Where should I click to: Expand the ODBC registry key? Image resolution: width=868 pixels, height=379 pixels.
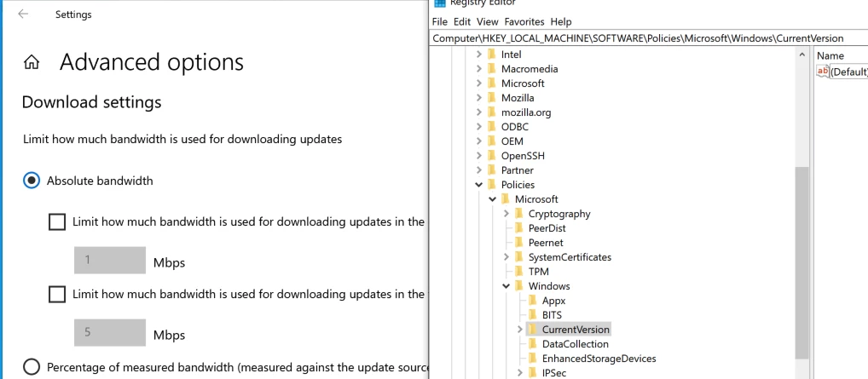coord(479,126)
